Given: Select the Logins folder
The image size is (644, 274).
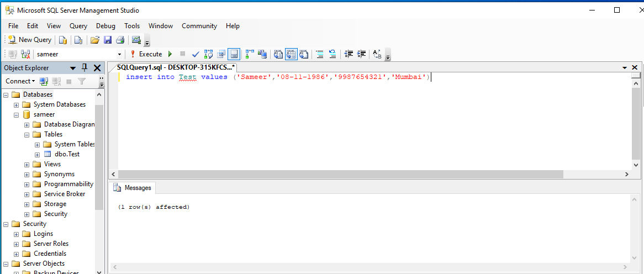Looking at the screenshot, I should coord(43,234).
